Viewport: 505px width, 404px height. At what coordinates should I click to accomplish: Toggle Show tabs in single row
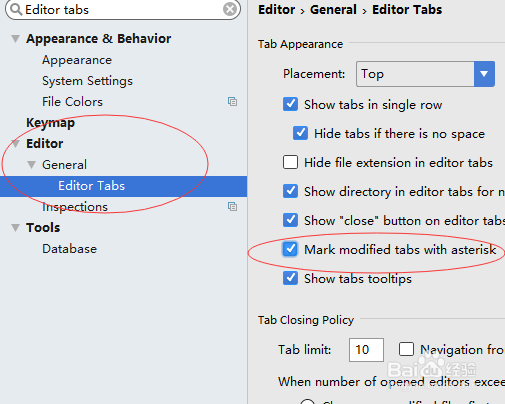pyautogui.click(x=290, y=104)
